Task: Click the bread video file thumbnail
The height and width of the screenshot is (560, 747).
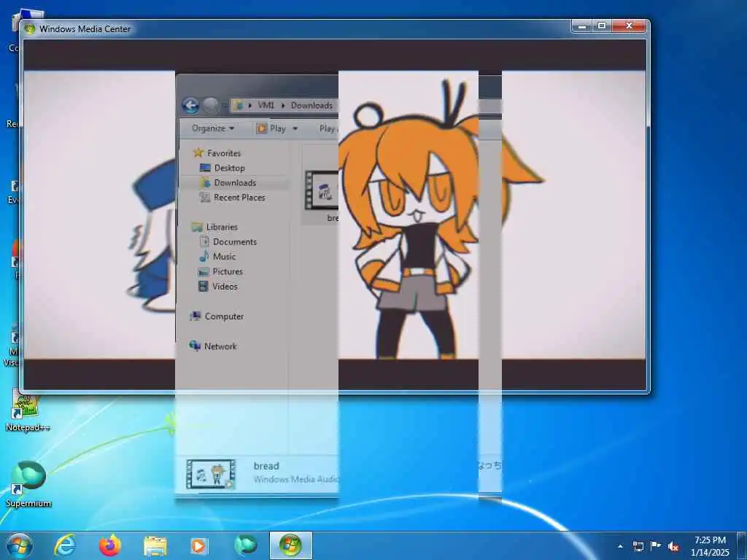Action: 322,192
